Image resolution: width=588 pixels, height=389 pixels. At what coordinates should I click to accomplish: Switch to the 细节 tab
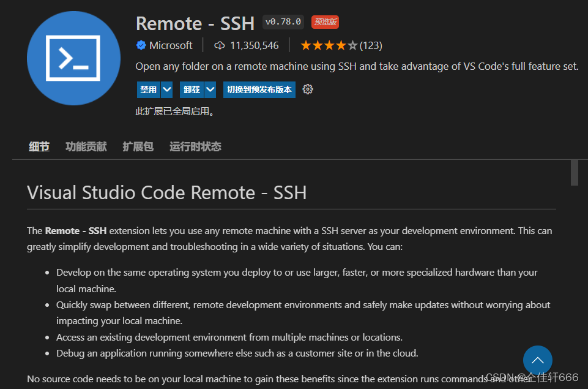39,146
